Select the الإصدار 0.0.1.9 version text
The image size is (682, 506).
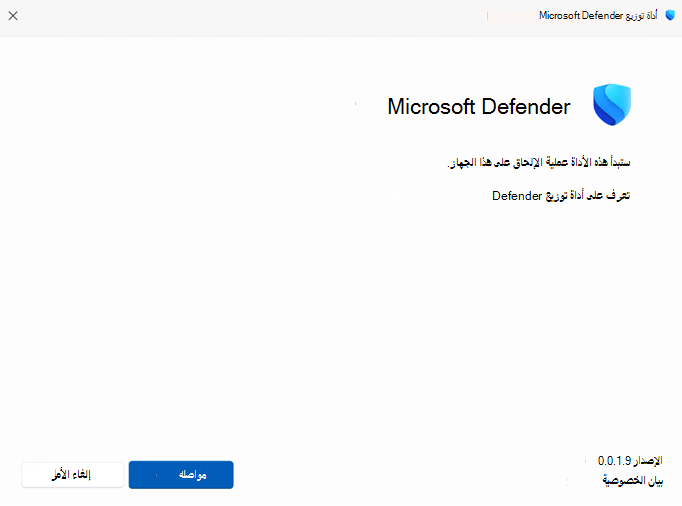[630, 460]
